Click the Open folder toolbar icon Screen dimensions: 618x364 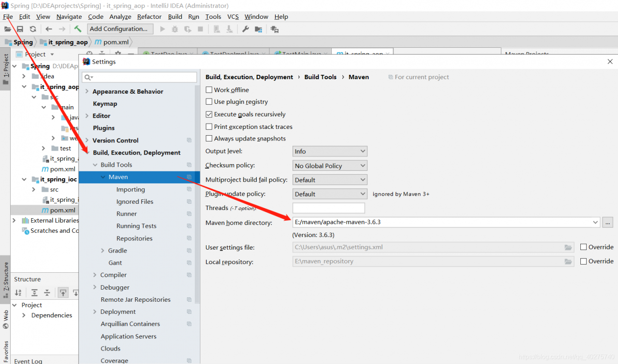point(8,29)
